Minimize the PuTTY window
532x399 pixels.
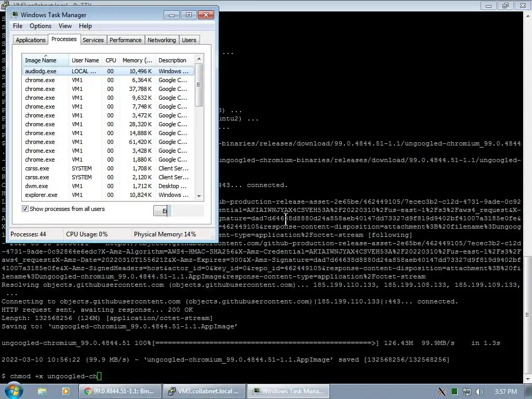pos(488,6)
